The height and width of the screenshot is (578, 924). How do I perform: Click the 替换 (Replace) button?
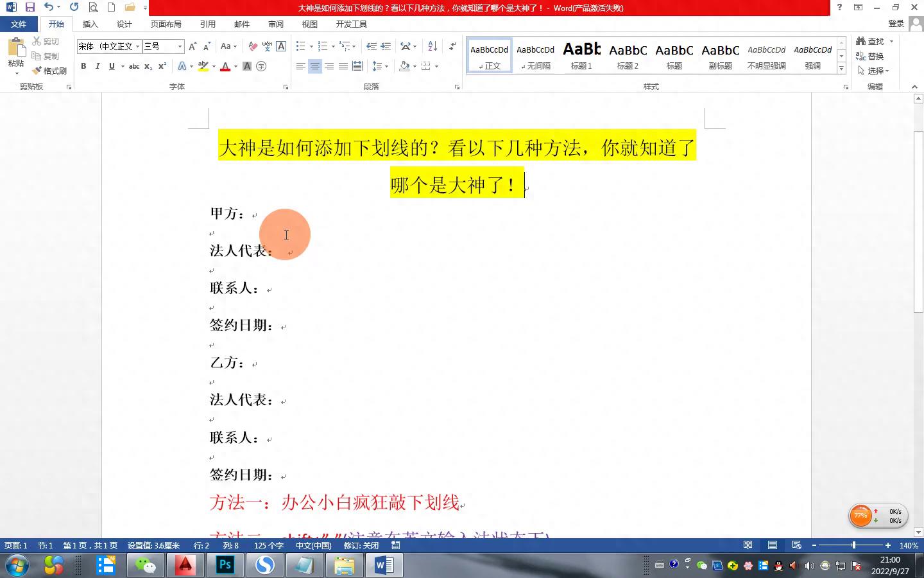(870, 56)
